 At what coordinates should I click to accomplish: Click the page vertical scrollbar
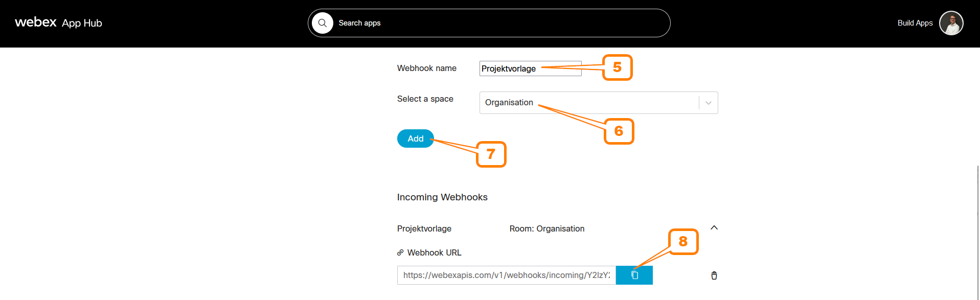pyautogui.click(x=978, y=233)
